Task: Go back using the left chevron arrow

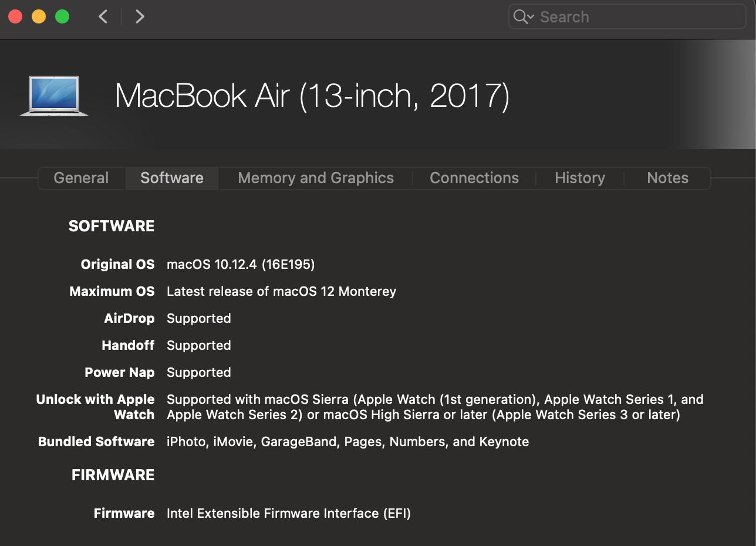Action: (103, 17)
